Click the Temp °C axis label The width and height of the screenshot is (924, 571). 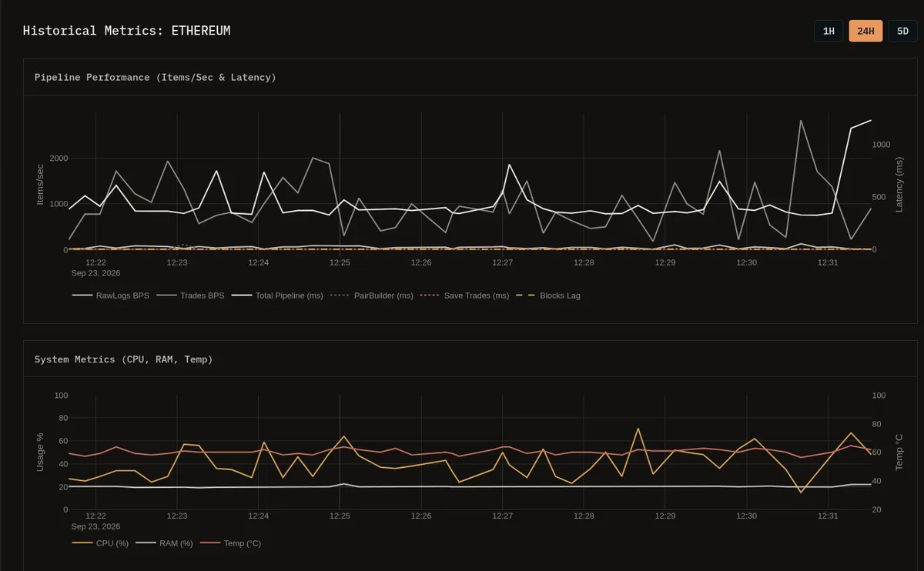pyautogui.click(x=899, y=452)
